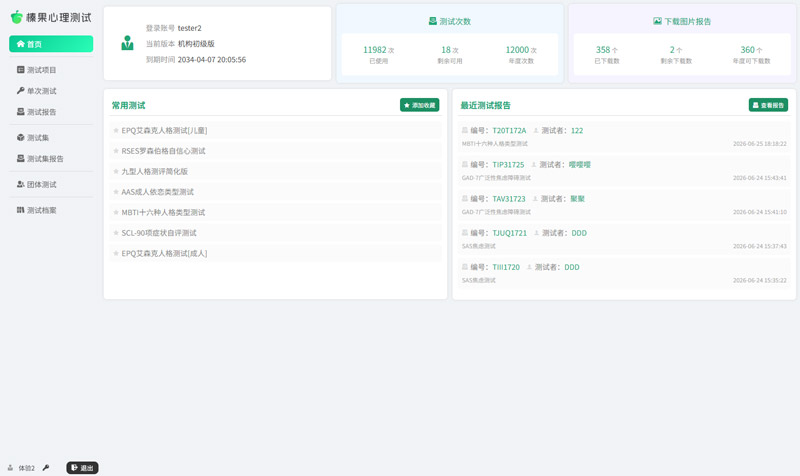
Task: Click the login account tester2 text
Action: coord(189,28)
